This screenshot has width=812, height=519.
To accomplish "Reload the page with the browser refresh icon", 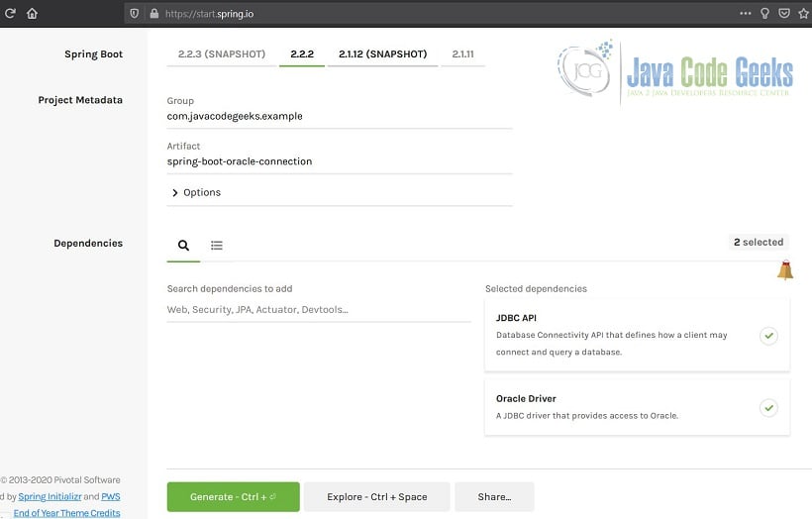I will [10, 13].
